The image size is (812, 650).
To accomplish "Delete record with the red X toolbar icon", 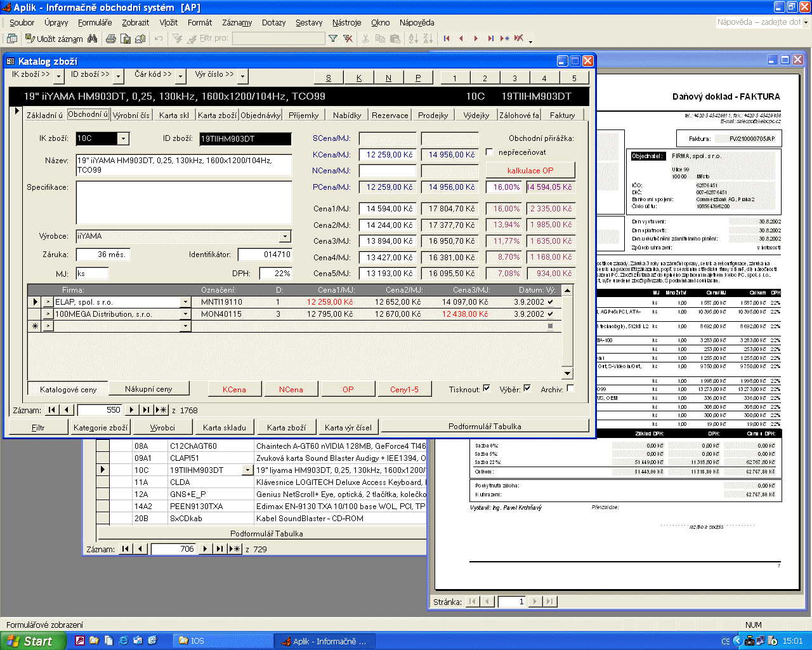I will [x=519, y=39].
